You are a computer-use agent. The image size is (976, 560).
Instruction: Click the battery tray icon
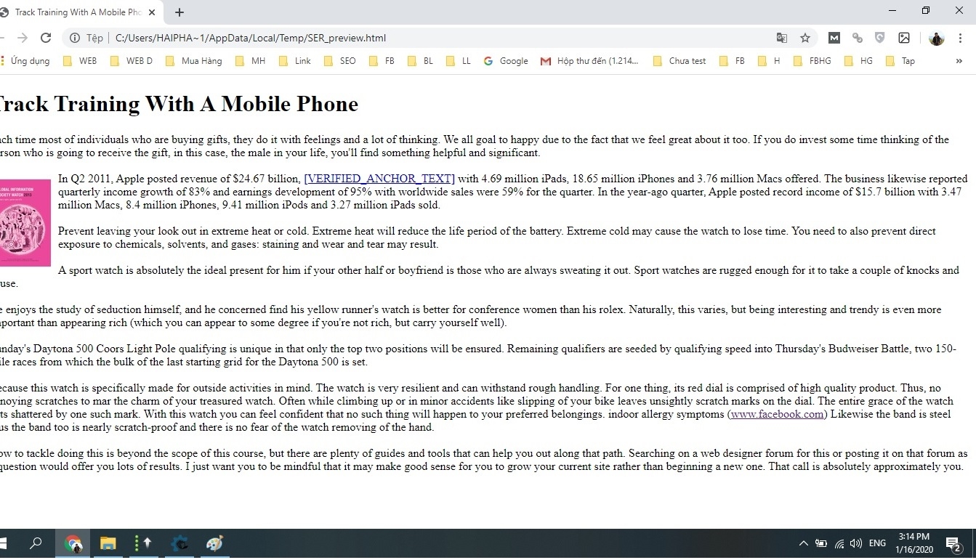[x=821, y=543]
